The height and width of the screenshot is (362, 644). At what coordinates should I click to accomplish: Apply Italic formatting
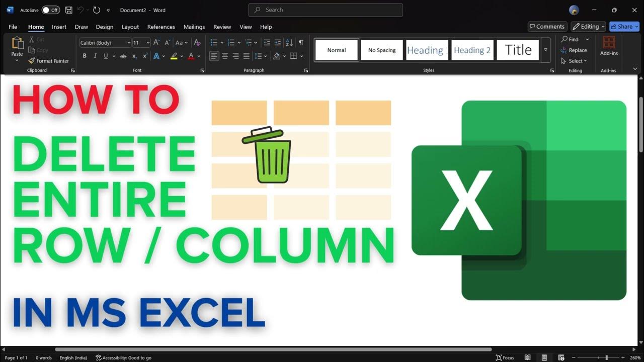95,56
